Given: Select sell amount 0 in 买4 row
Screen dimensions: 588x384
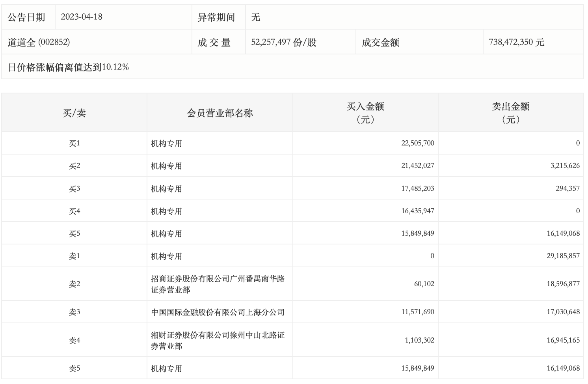Looking at the screenshot, I should coord(578,211).
